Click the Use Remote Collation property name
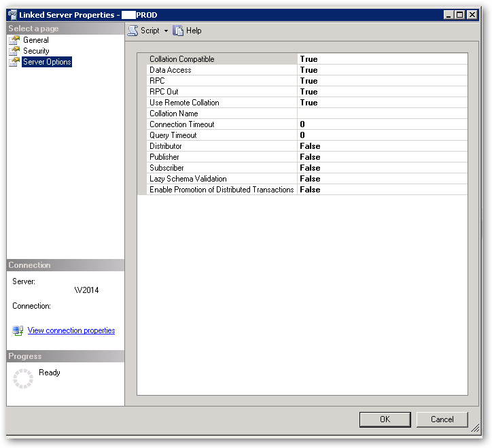This screenshot has width=492, height=448. point(184,103)
